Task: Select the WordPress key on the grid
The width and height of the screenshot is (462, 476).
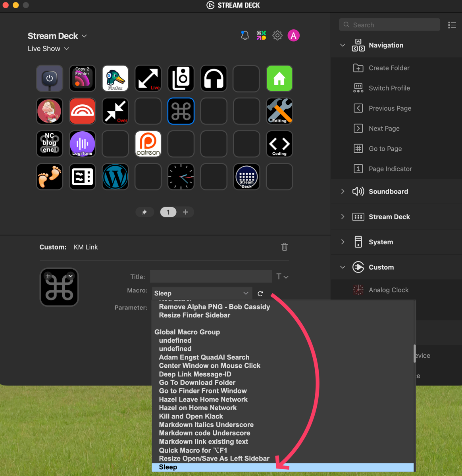Action: [115, 177]
